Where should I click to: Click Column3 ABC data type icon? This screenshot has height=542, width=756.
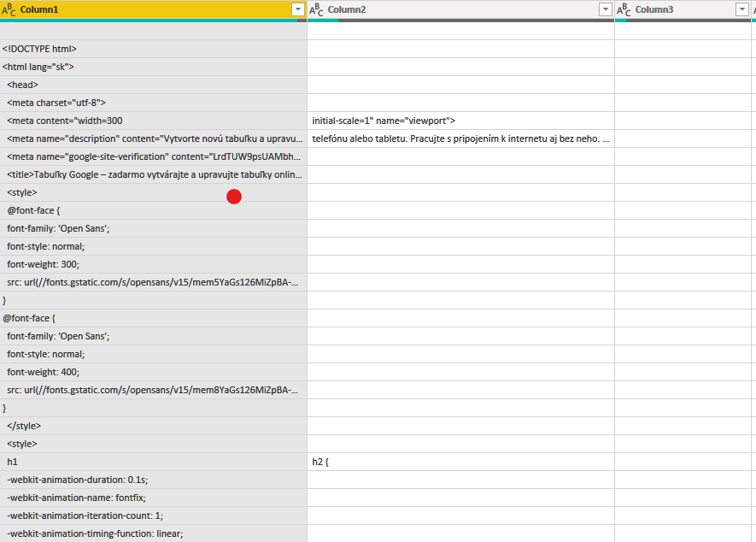pos(624,9)
